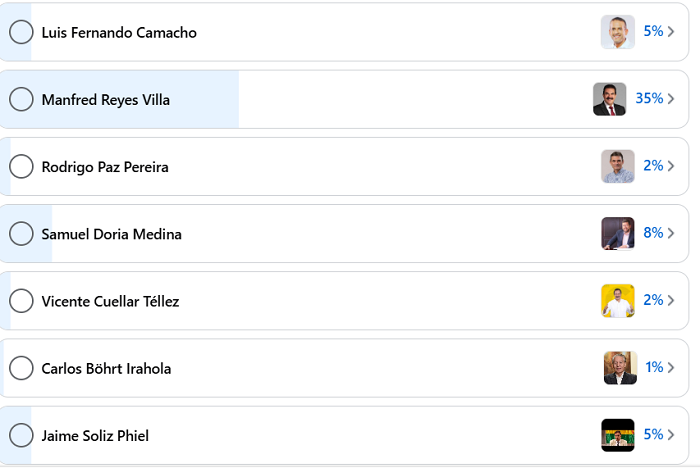The height and width of the screenshot is (468, 700).
Task: View Carlos Böhrt Irahola's portrait thumbnail
Action: point(620,368)
